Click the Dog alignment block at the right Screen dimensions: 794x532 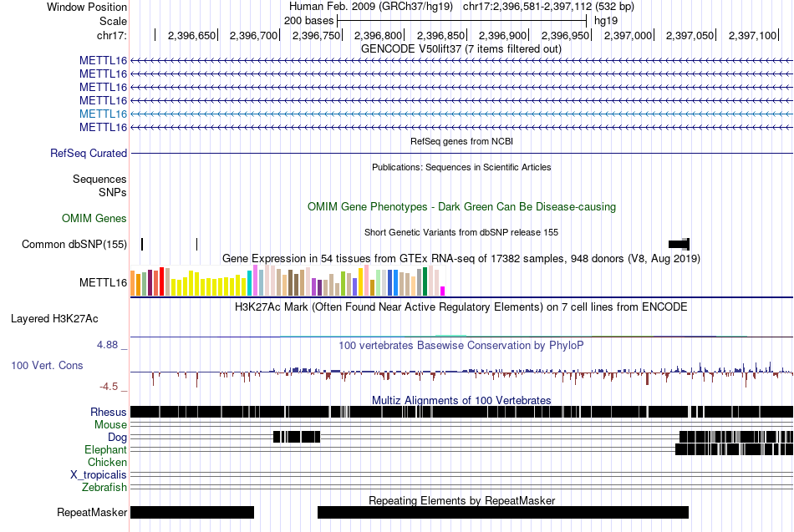pyautogui.click(x=736, y=437)
